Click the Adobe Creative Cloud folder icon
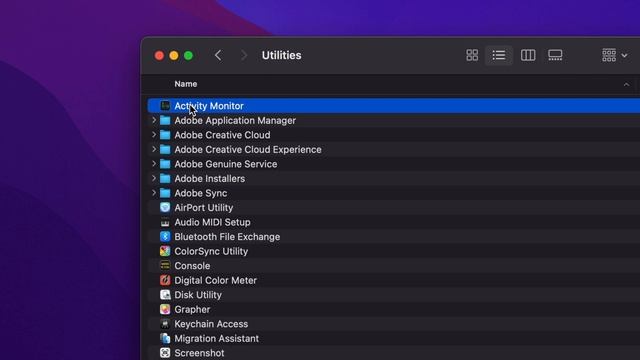This screenshot has width=640, height=360. [165, 135]
